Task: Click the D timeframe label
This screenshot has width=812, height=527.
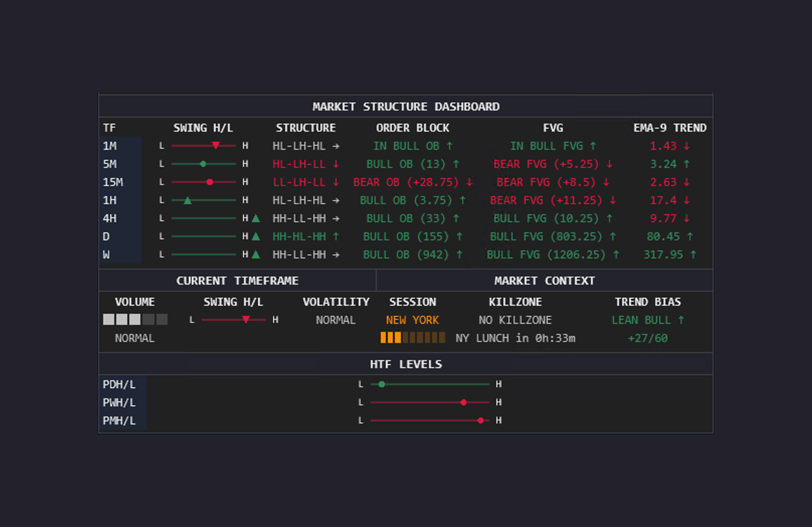Action: 106,236
